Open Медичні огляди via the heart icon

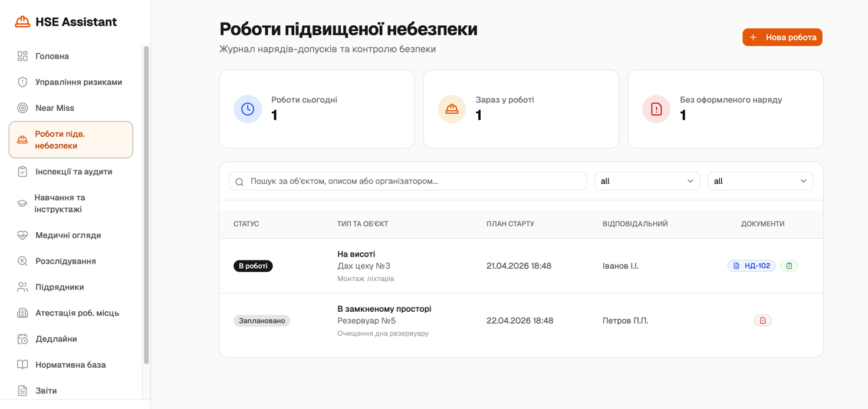point(23,235)
